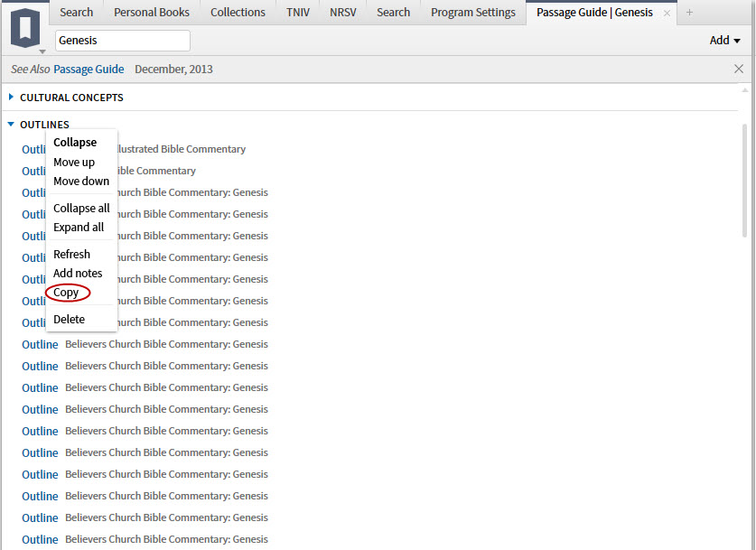756x550 pixels.
Task: Click the tenth Outline link in the list
Action: click(40, 345)
